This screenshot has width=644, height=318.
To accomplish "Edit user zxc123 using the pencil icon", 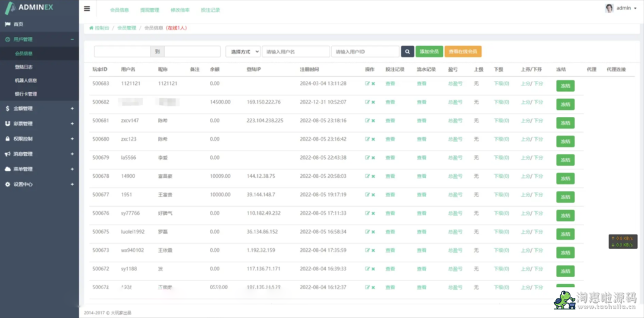I will pyautogui.click(x=367, y=139).
